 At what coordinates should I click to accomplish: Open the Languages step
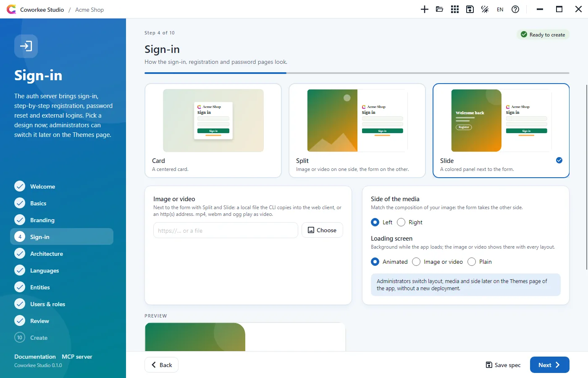click(62, 270)
